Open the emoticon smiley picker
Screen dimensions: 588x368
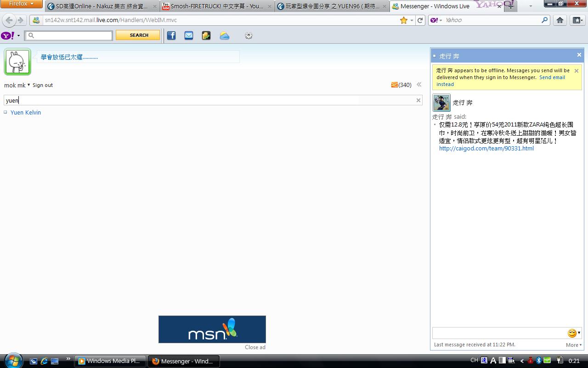pyautogui.click(x=572, y=333)
